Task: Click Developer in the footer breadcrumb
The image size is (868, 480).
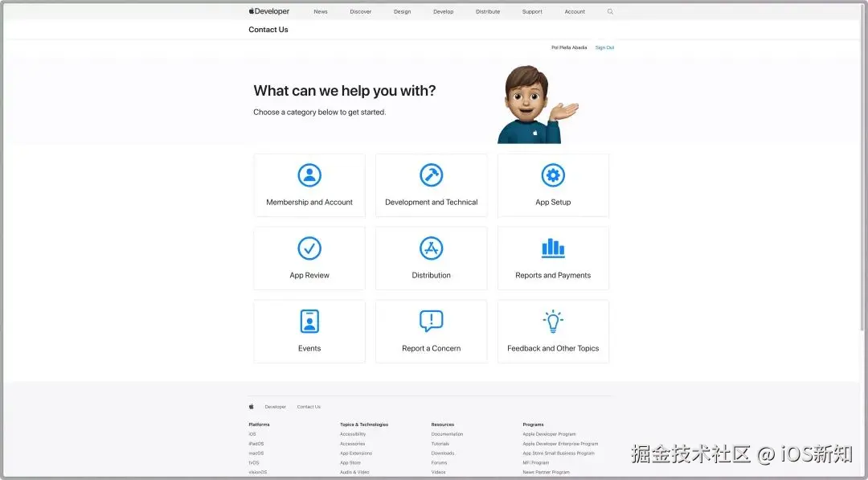Action: (275, 407)
